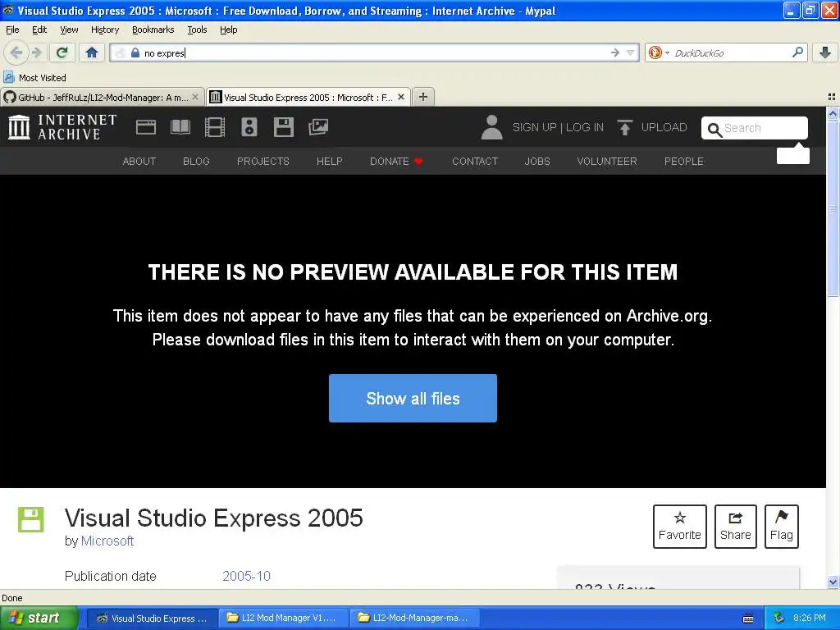Open the Images icon
The height and width of the screenshot is (630, 840).
tap(318, 127)
